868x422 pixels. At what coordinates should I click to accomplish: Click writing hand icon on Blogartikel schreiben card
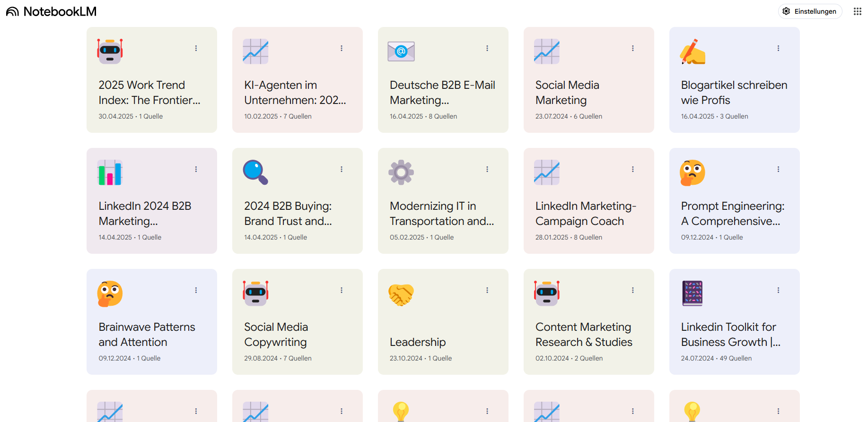tap(693, 51)
